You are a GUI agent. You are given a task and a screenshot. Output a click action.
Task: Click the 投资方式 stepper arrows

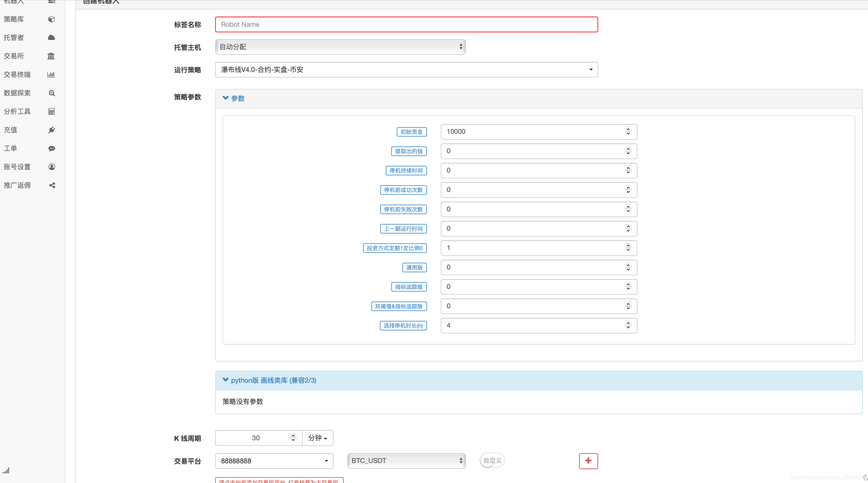[628, 248]
